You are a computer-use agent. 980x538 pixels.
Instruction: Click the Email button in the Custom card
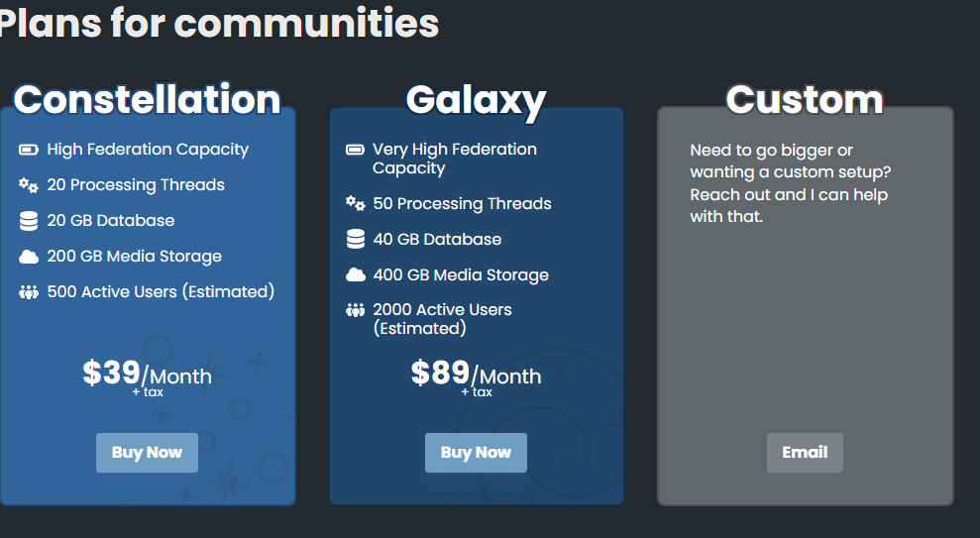coord(805,453)
